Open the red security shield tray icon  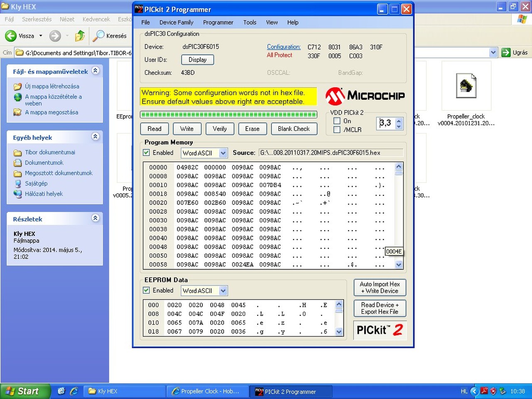tap(493, 391)
